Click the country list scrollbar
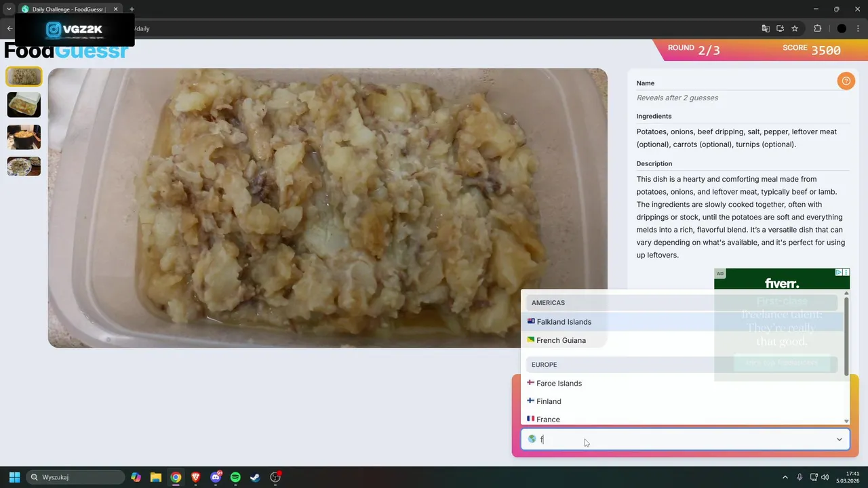Screen dimensions: 868x488 (x=846, y=335)
